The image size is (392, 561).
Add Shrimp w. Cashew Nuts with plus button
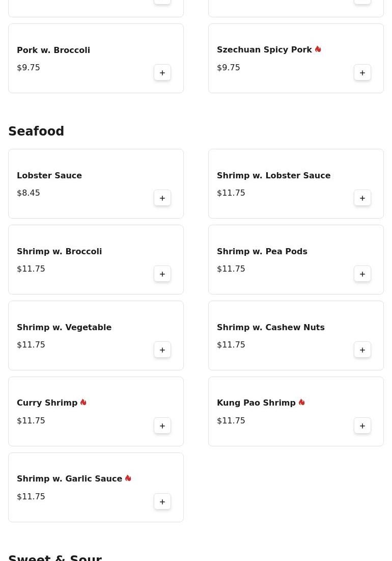click(x=362, y=350)
